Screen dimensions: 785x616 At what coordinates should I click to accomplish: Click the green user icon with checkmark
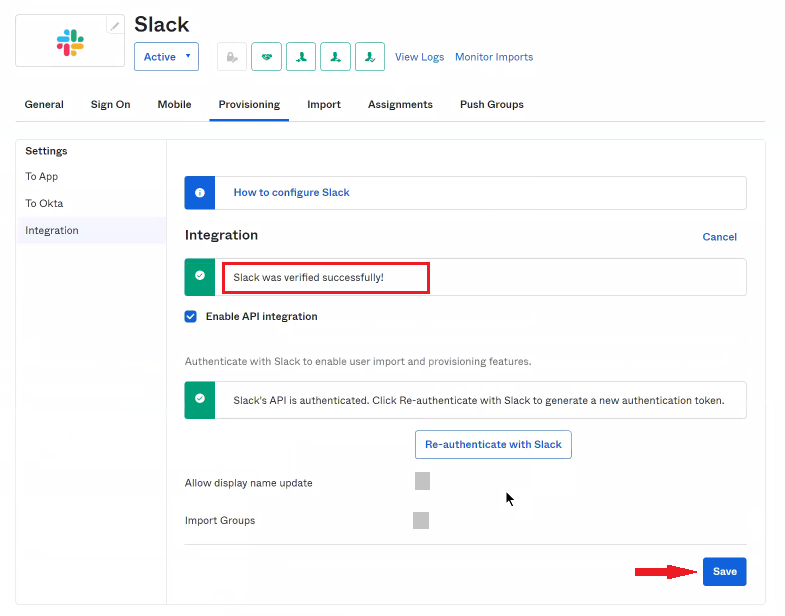pos(370,57)
